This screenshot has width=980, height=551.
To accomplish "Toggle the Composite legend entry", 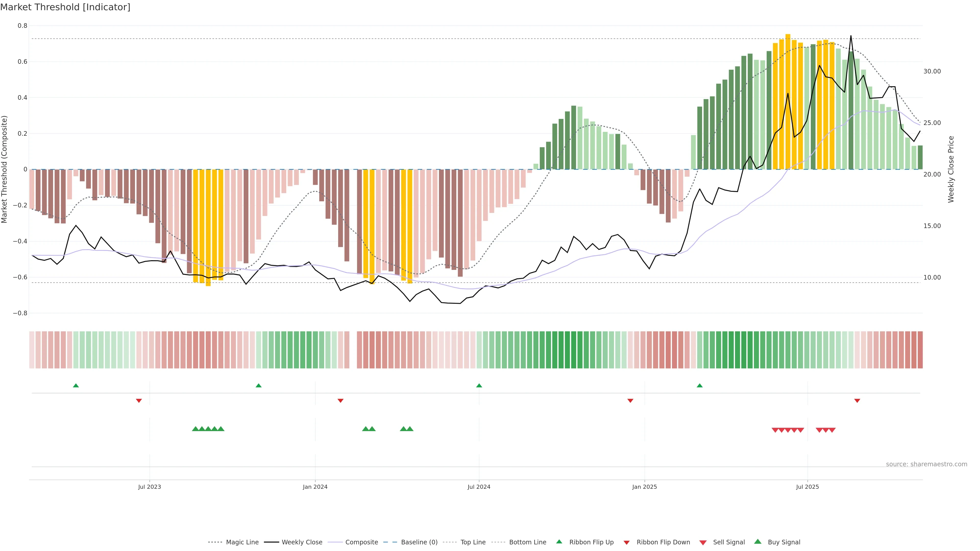I will (x=361, y=542).
